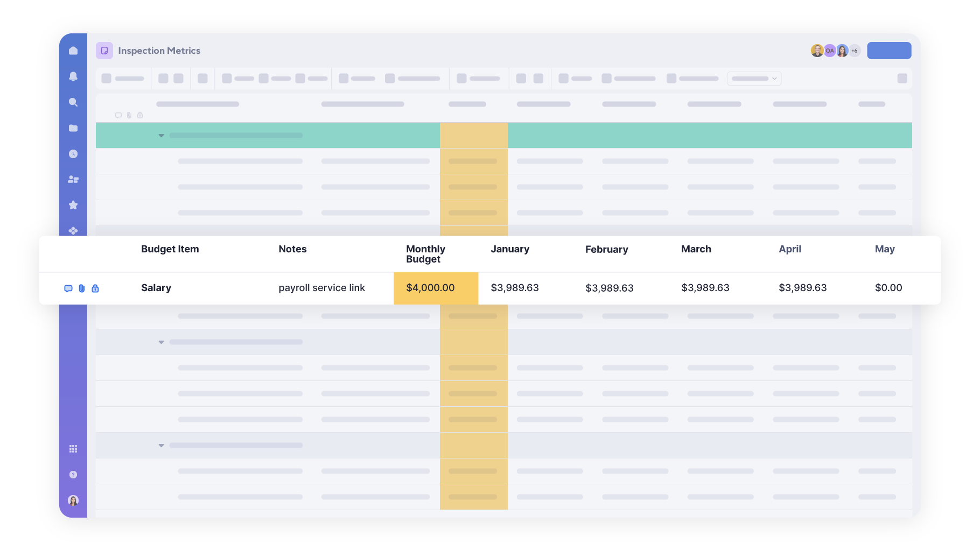Collapse the second gray row group
This screenshot has width=980, height=551.
(161, 342)
